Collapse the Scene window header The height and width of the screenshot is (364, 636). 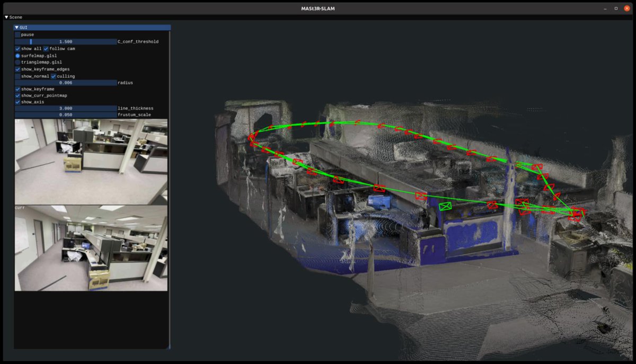(6, 17)
